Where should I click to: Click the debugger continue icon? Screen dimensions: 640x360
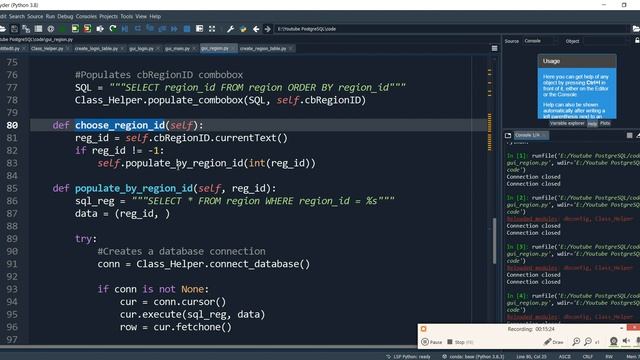point(175,29)
